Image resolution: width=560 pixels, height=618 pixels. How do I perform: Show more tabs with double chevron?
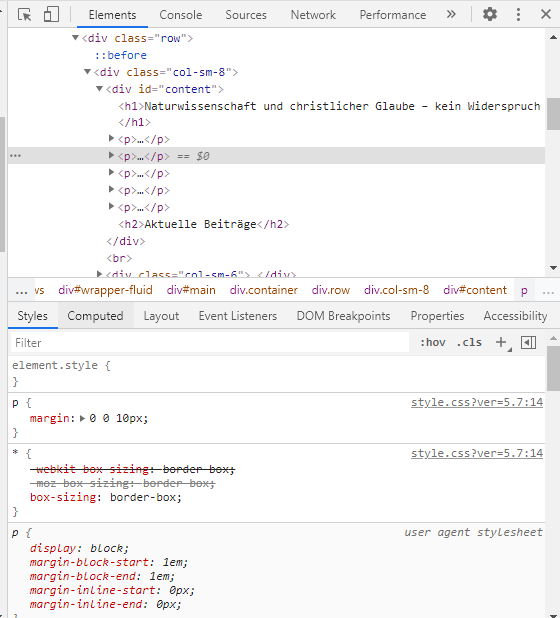(x=451, y=15)
